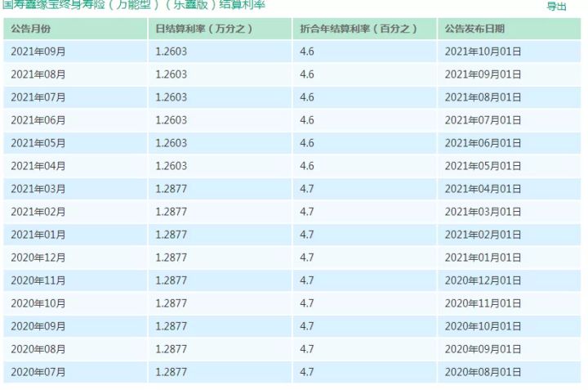The image size is (588, 390).
Task: Click annual rate 4.6 in 2021年09月 row
Action: pyautogui.click(x=307, y=52)
